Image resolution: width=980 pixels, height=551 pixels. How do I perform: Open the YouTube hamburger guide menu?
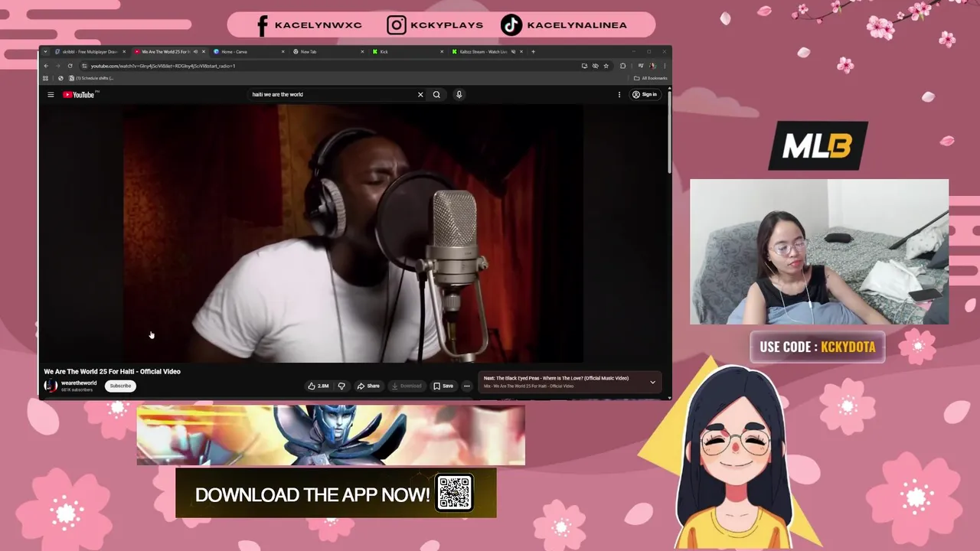(x=51, y=95)
